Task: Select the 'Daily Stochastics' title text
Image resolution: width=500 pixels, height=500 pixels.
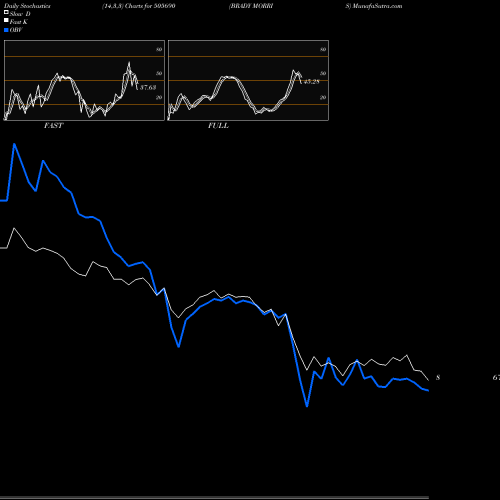Action: [x=27, y=6]
